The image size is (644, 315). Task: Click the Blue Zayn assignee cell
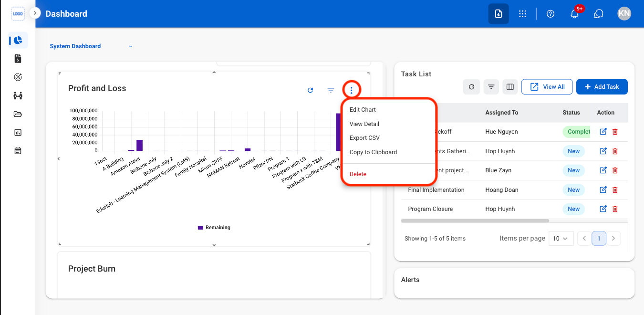[498, 170]
